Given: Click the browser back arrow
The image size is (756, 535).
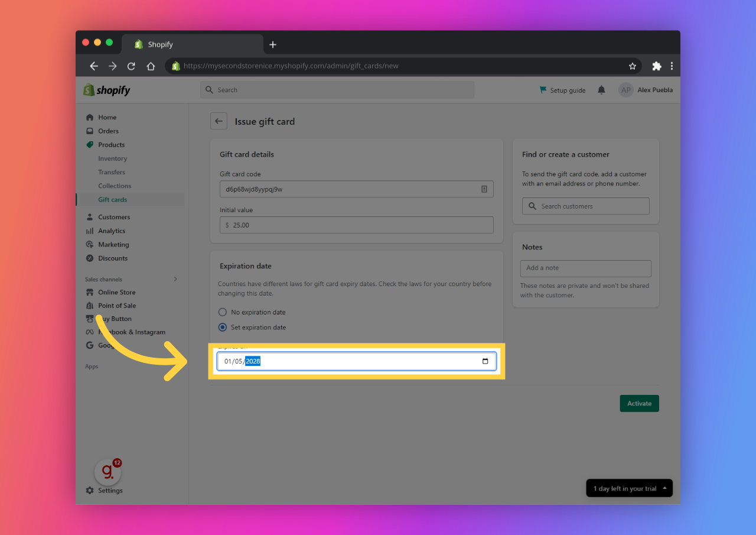Looking at the screenshot, I should (x=93, y=66).
